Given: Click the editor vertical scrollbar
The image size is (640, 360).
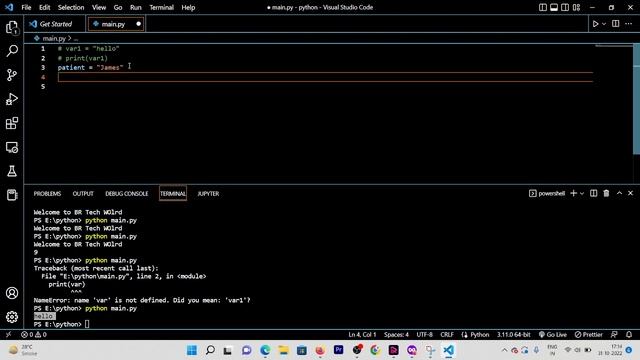Looking at the screenshot, I should coord(636,99).
